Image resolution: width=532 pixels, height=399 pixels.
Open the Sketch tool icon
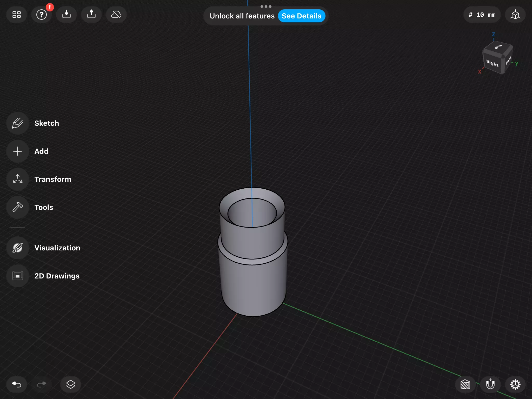click(x=18, y=123)
